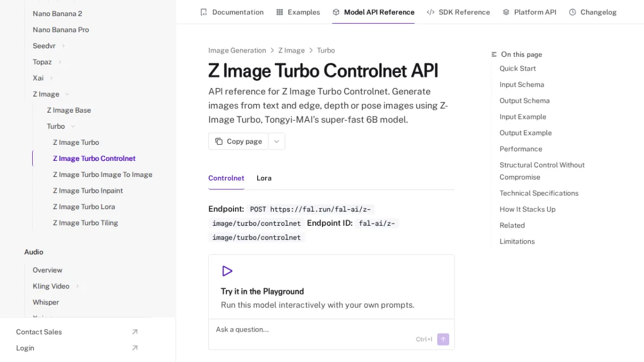Screen dimensions: 644x362
Task: Select Z Image Turbo Controlnet in sidebar
Action: click(94, 158)
